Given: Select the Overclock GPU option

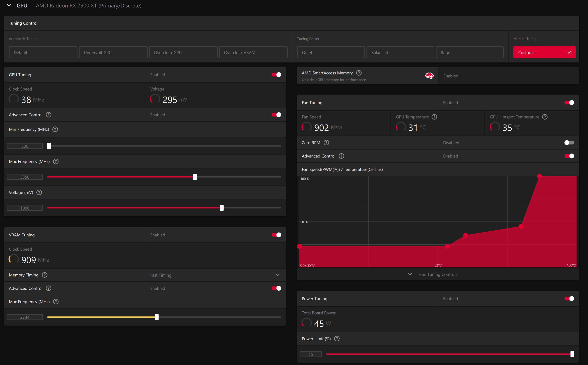Looking at the screenshot, I should point(183,52).
